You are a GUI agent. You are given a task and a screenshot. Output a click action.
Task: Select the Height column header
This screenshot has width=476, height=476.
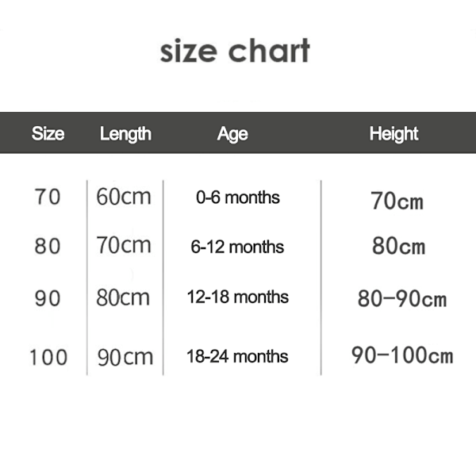(393, 134)
